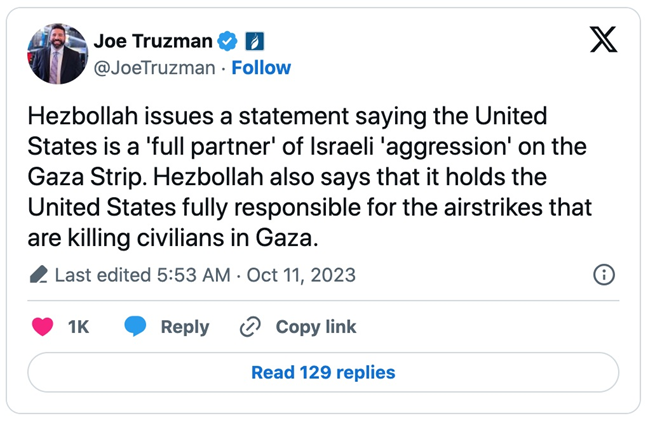Click the affiliation badge beside the verified checkmark
The width and height of the screenshot is (648, 423).
(x=254, y=41)
